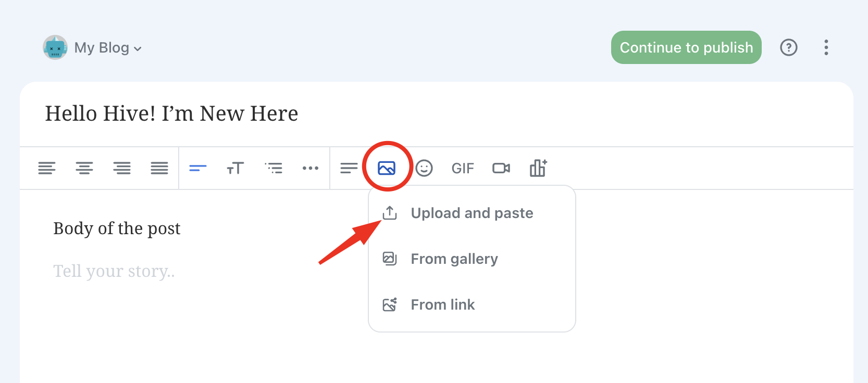The width and height of the screenshot is (868, 383).
Task: Open the emoji picker
Action: (424, 168)
